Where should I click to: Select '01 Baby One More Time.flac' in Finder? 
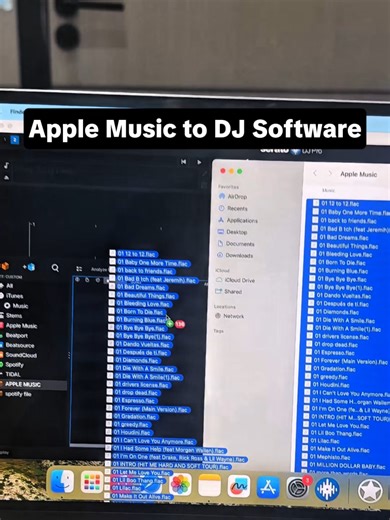click(x=355, y=212)
